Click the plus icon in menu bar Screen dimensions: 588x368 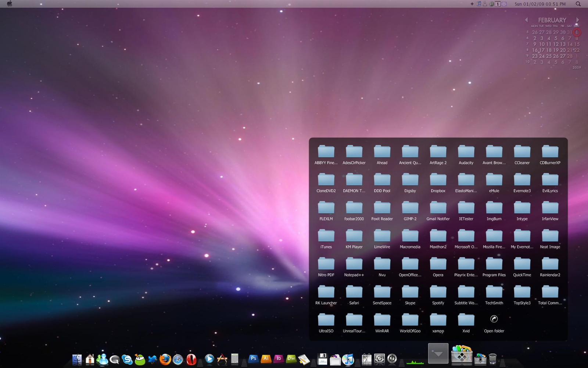pyautogui.click(x=472, y=4)
